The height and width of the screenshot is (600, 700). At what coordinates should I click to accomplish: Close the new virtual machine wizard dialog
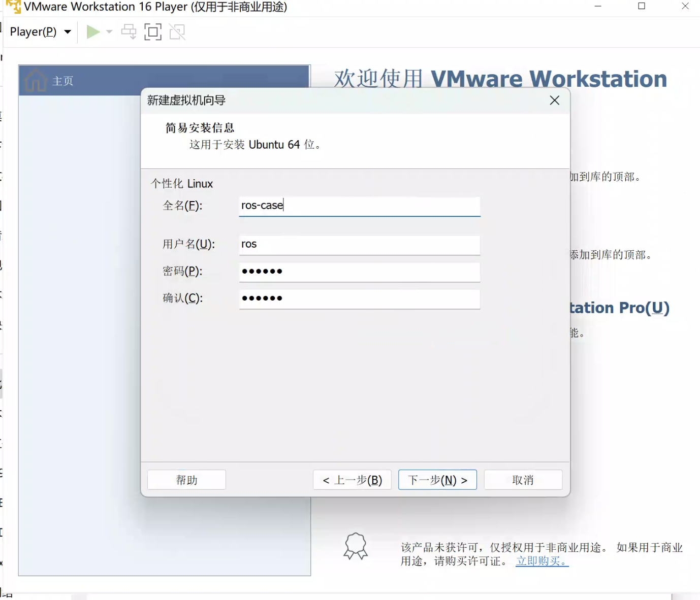pos(555,101)
